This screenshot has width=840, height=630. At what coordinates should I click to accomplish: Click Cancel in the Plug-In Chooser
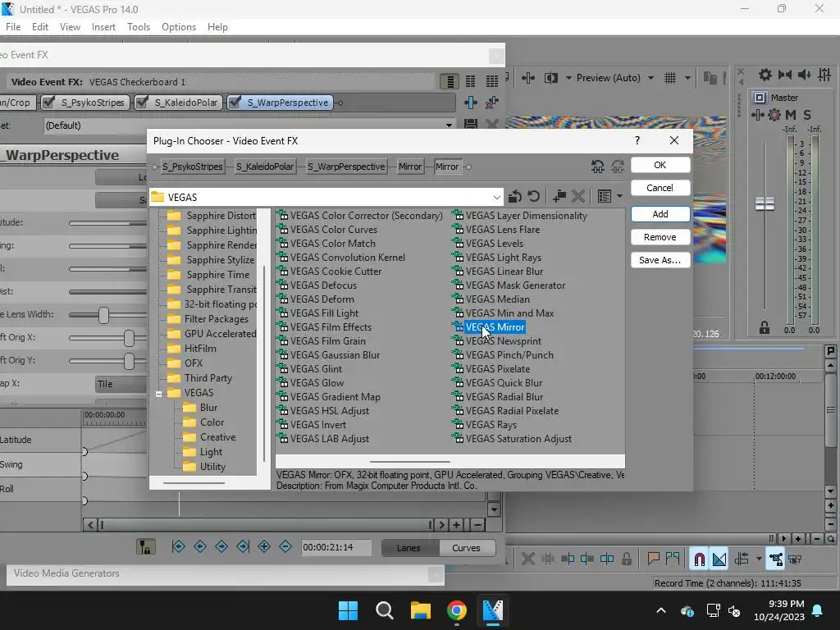tap(660, 188)
